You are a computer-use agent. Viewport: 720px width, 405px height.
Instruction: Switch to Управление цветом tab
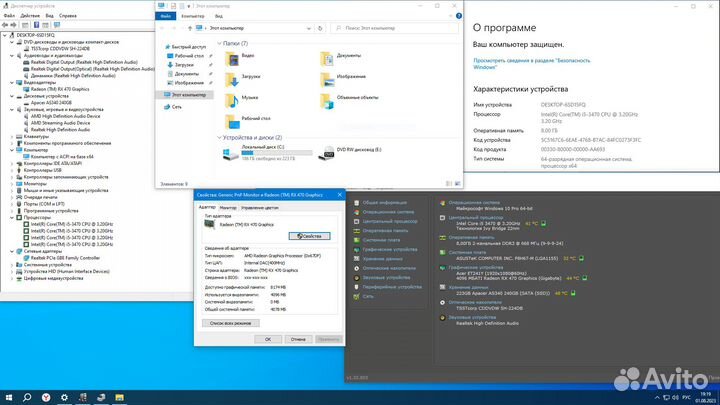260,208
